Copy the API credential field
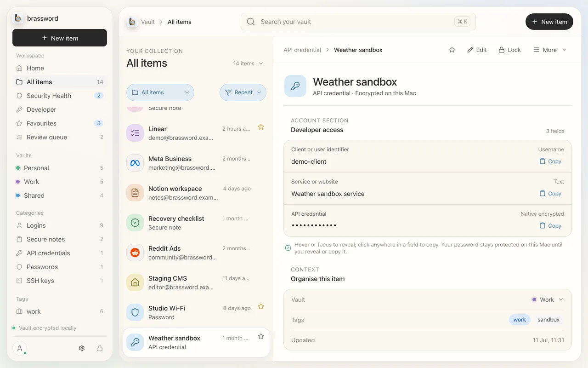 pyautogui.click(x=550, y=226)
